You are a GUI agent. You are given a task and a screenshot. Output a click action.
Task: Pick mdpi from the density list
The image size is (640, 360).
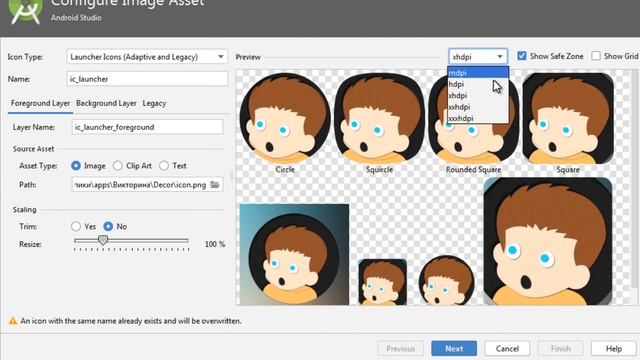[x=478, y=73]
